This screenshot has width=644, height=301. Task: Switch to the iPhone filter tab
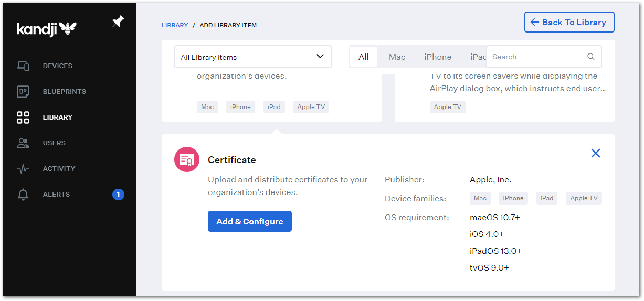[438, 57]
